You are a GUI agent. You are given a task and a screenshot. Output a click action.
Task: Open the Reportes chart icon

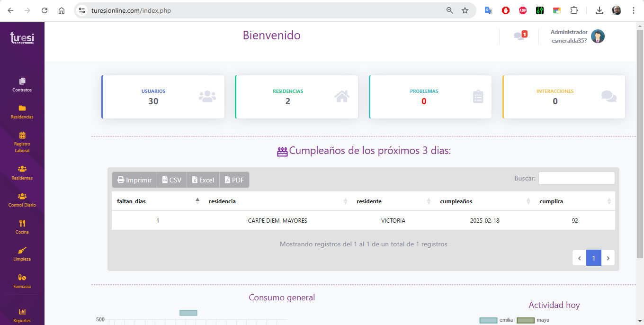tap(22, 312)
